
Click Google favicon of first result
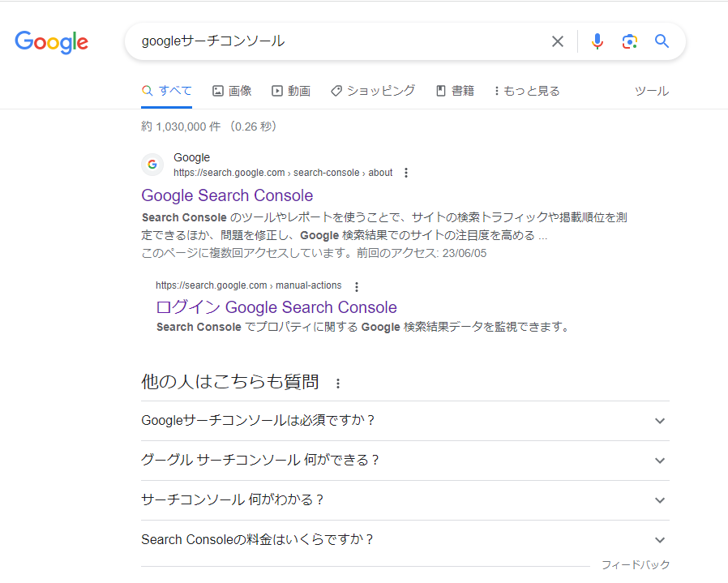[x=152, y=165]
